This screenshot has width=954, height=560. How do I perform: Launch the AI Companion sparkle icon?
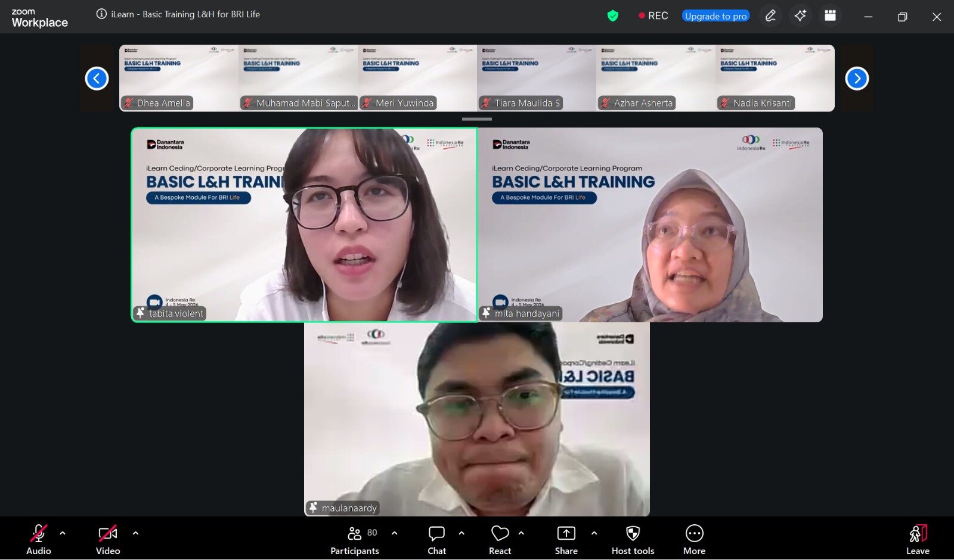pos(800,15)
